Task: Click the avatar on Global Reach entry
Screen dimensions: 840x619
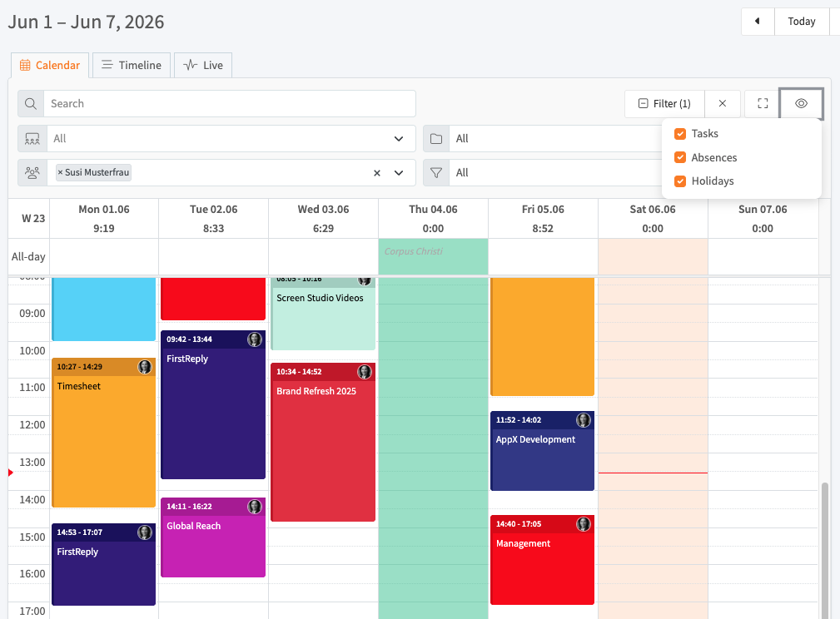Action: (255, 507)
